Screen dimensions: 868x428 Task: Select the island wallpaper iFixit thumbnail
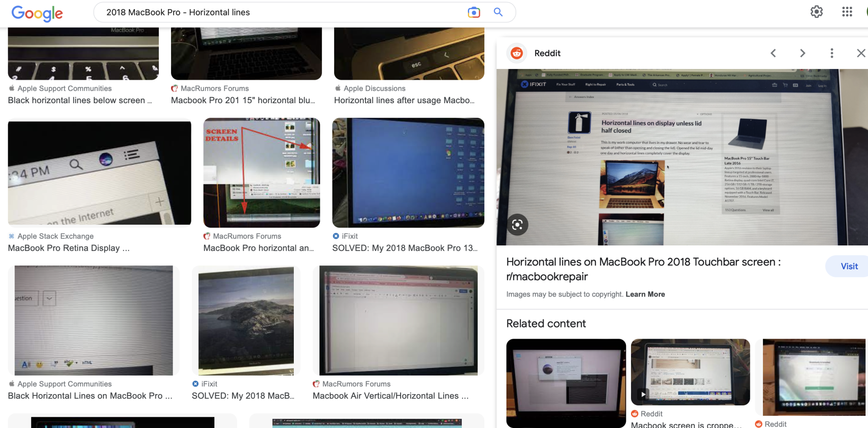click(x=246, y=320)
